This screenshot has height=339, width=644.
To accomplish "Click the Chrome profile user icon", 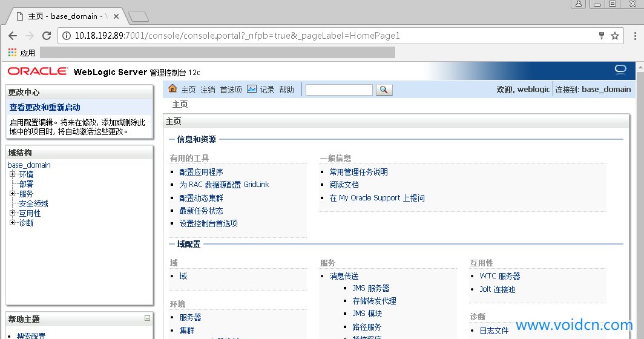I will [x=578, y=4].
